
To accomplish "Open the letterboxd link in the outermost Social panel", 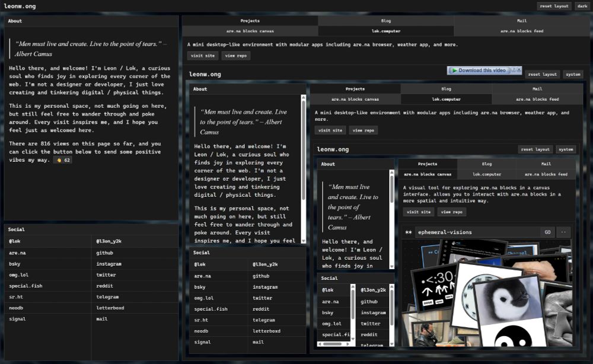I will point(110,308).
